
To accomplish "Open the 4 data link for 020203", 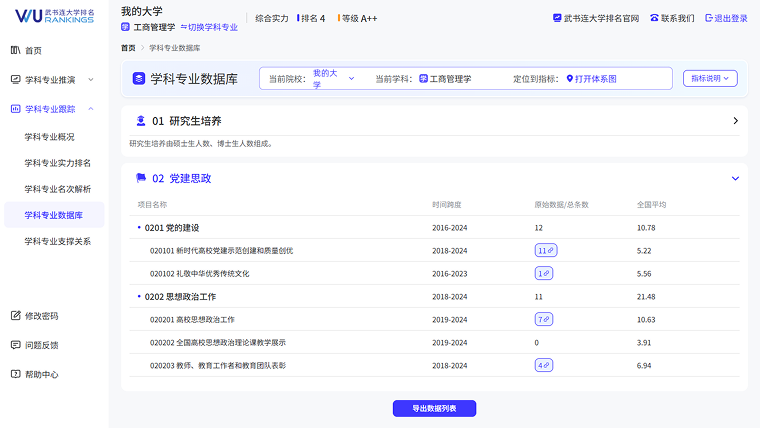I will coord(544,365).
